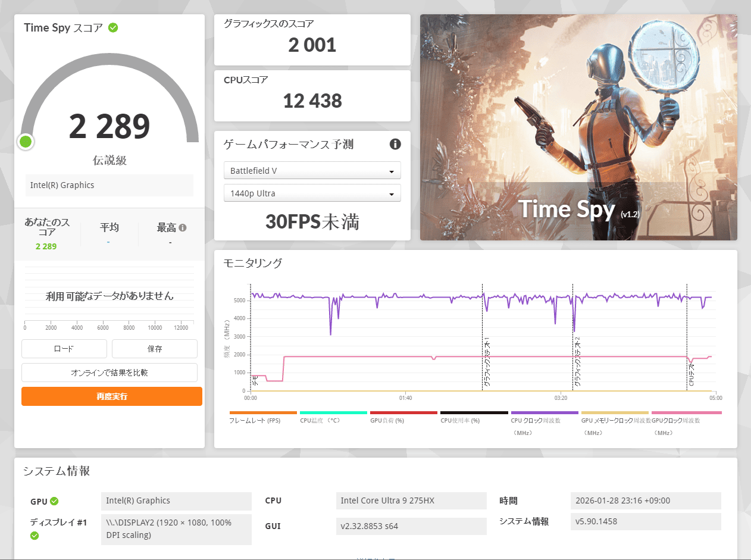Click the purple CPU クロック周波数 legend swatch
Viewport: 751px width, 560px height.
pyautogui.click(x=544, y=412)
